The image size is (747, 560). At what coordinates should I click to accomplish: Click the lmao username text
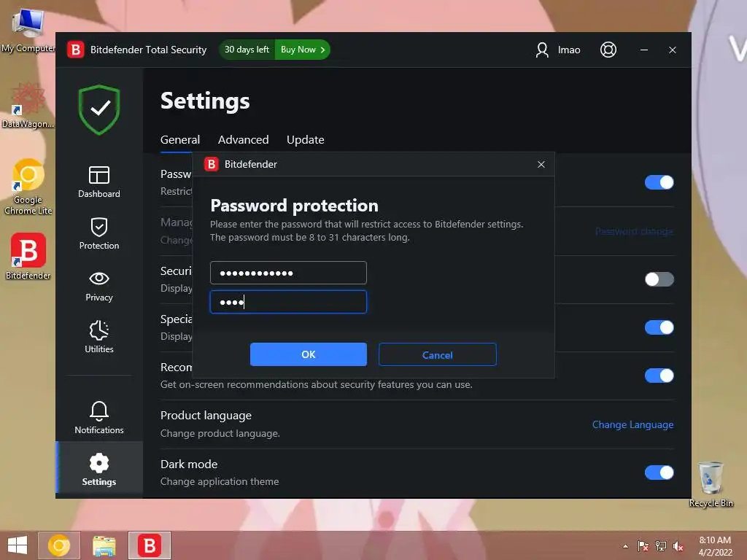tap(569, 50)
